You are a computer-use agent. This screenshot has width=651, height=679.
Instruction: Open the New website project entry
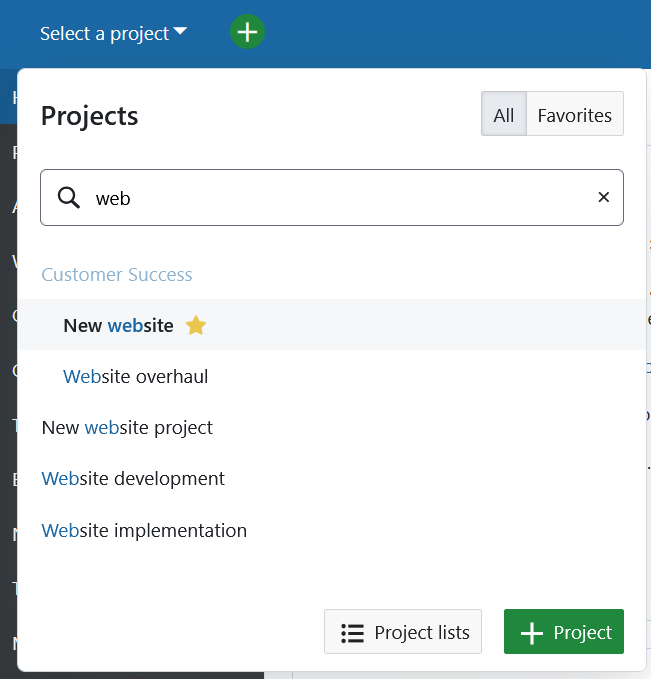coord(127,428)
